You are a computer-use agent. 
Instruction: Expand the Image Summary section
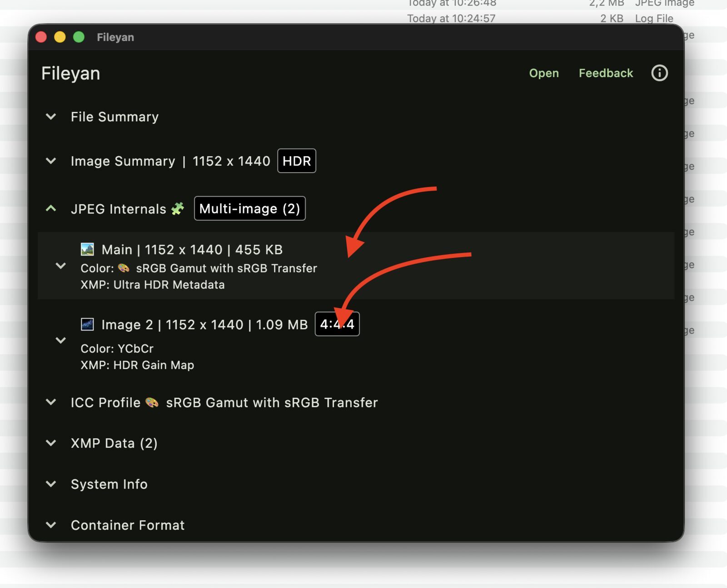pos(51,161)
